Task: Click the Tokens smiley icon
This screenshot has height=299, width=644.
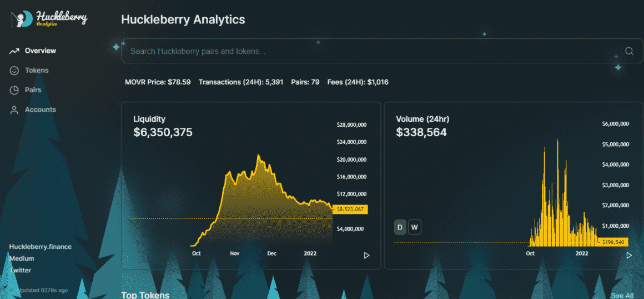Action: tap(14, 71)
